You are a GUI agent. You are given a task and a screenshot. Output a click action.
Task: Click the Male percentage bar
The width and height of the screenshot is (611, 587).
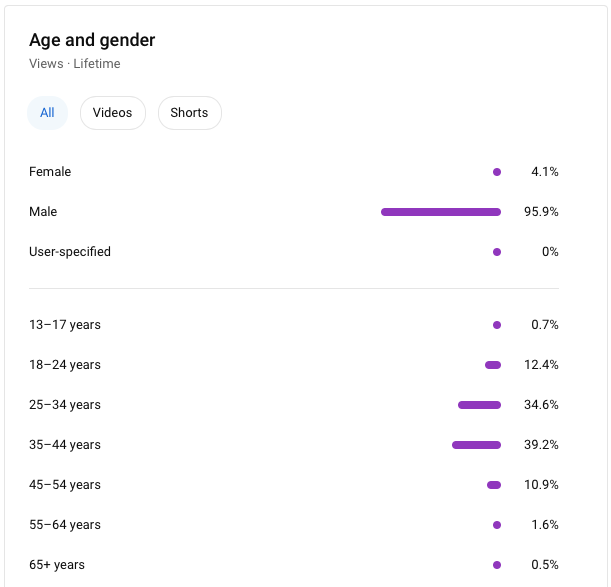[x=441, y=212]
